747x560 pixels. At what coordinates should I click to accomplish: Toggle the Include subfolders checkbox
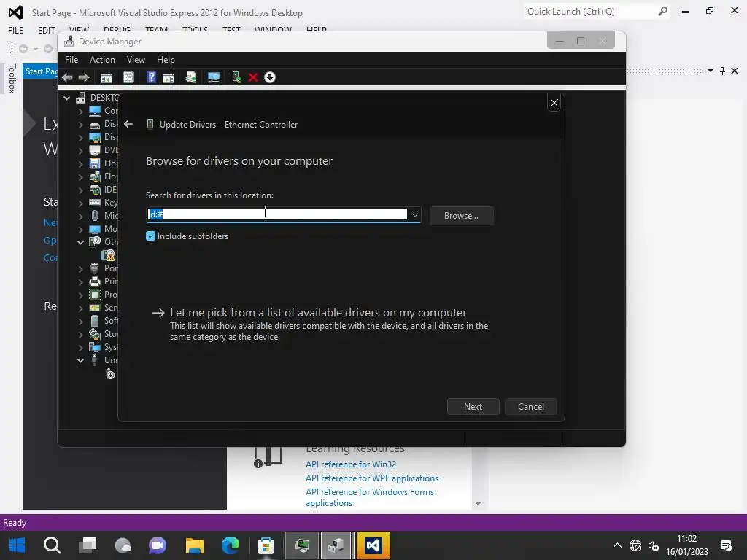pos(150,236)
